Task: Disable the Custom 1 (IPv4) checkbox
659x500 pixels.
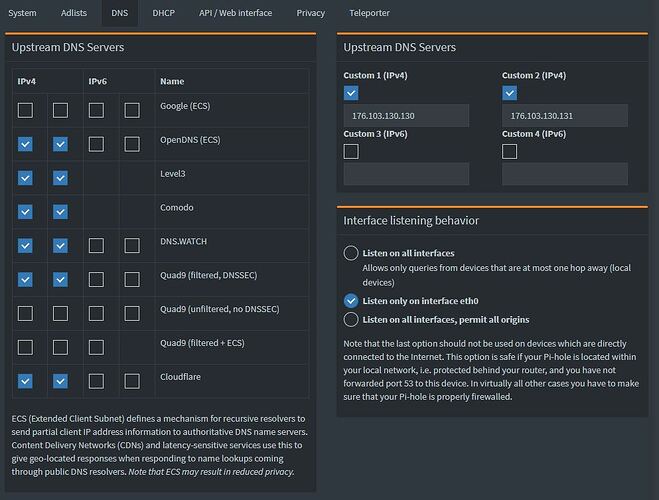Action: (x=351, y=93)
